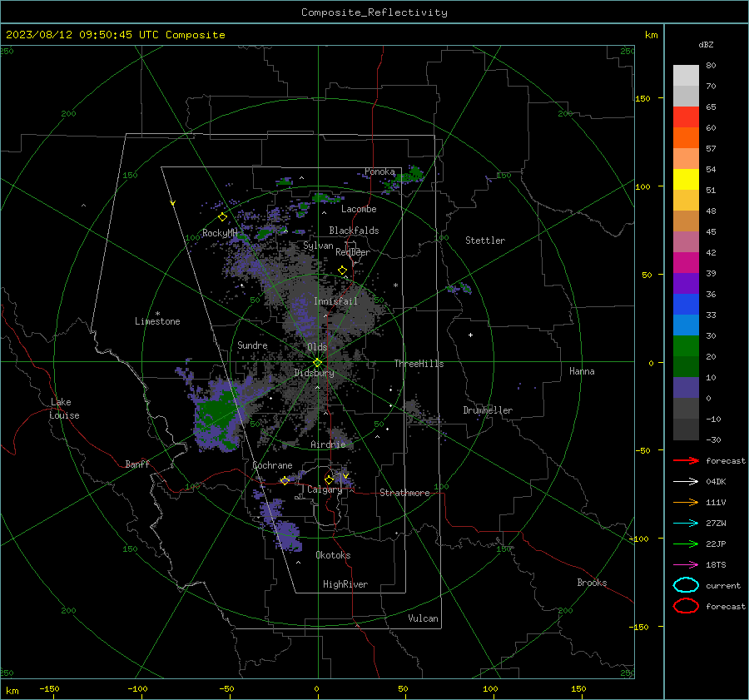Click the Ponoka city label
The image size is (749, 700).
point(379,171)
